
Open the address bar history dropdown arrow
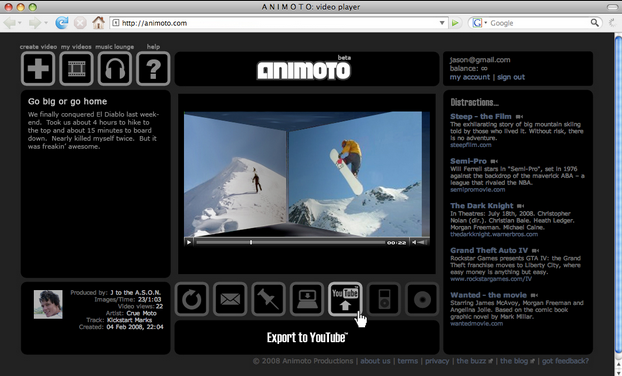[x=442, y=23]
